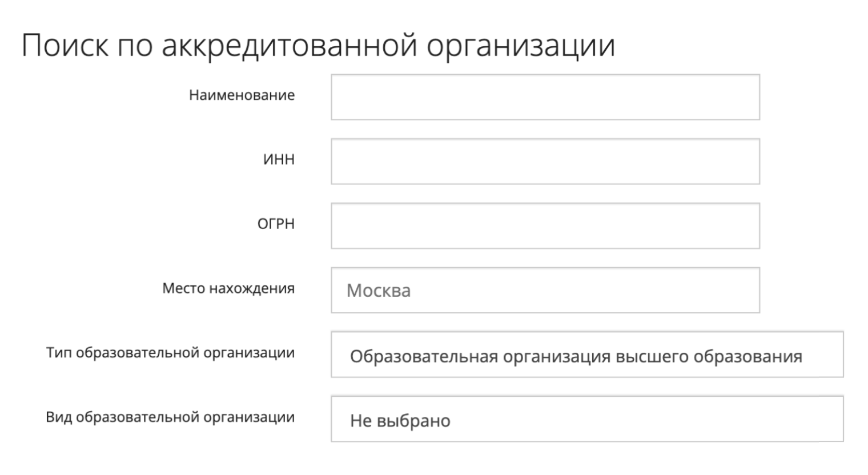Click into the ОГРН field
Image resolution: width=868 pixels, height=475 pixels.
tap(545, 225)
